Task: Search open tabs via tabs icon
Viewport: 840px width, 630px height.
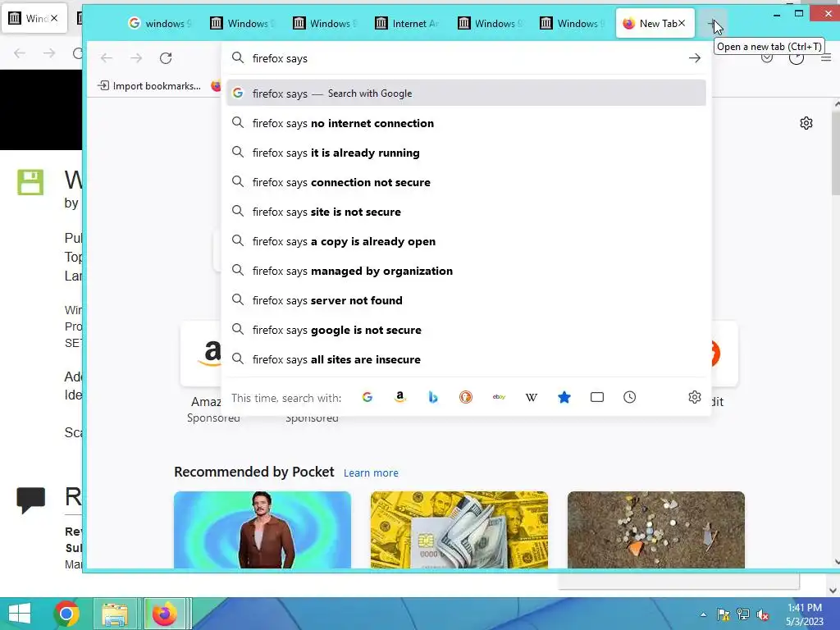Action: point(597,397)
